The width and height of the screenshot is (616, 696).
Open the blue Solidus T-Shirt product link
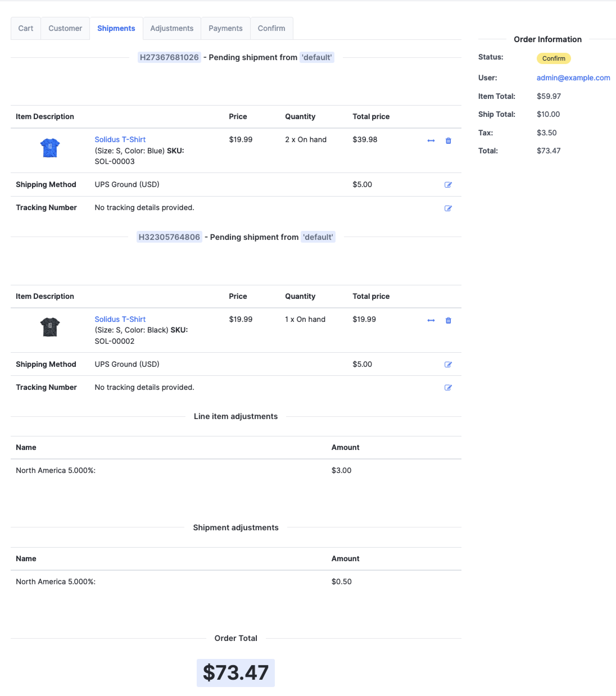pyautogui.click(x=120, y=140)
